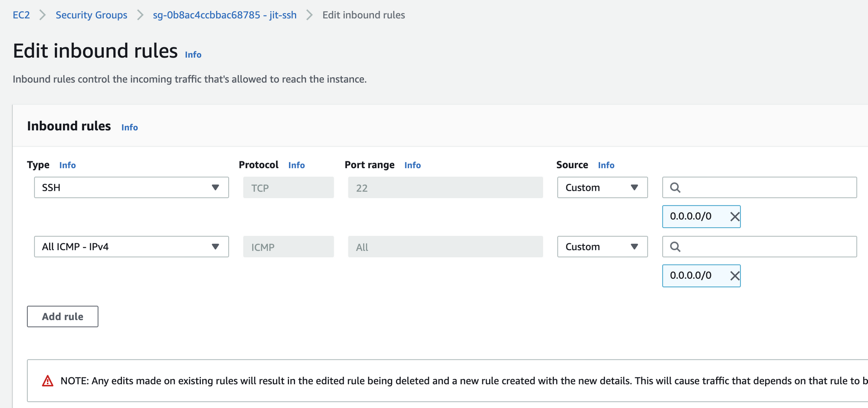Click search icon in ICMP rule source field
The height and width of the screenshot is (408, 868).
[675, 247]
